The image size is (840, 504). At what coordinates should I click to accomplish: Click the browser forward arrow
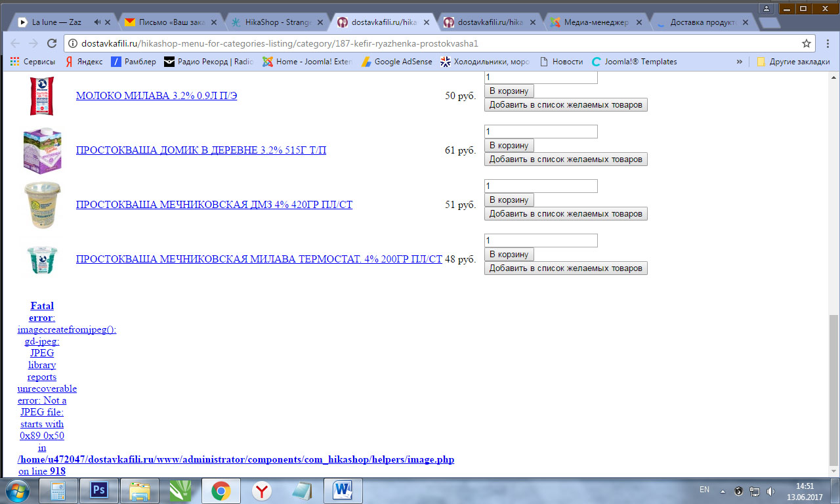[x=33, y=43]
